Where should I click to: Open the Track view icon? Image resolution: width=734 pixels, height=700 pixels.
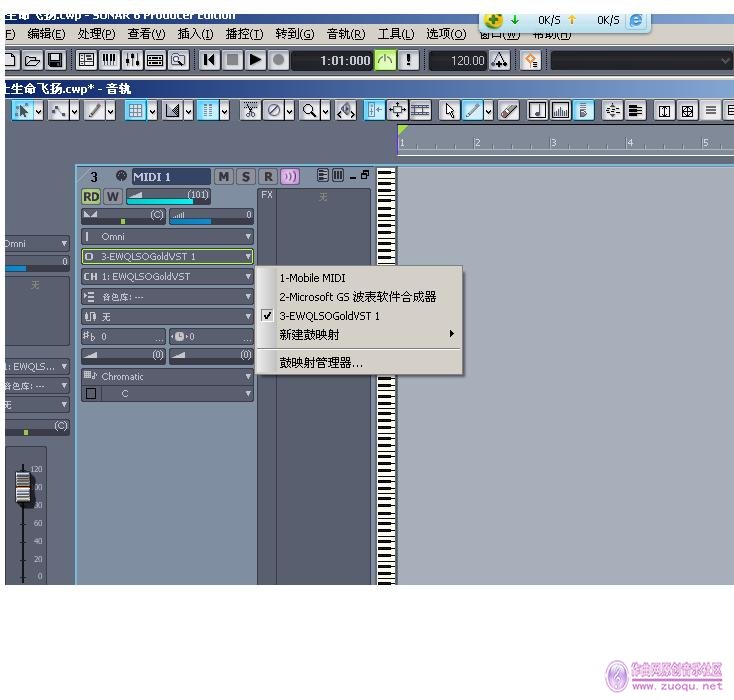point(87,60)
